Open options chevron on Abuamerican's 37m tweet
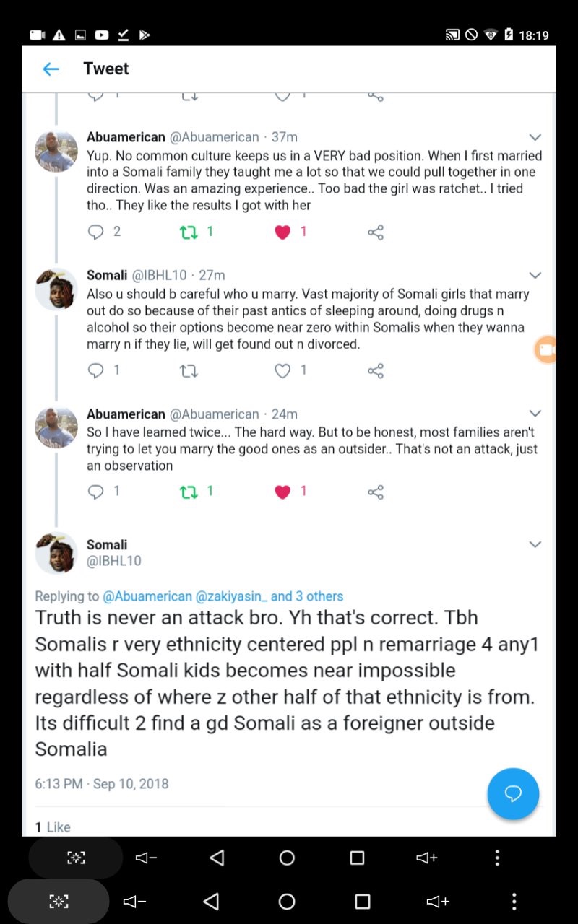This screenshot has width=578, height=924. pyautogui.click(x=535, y=137)
